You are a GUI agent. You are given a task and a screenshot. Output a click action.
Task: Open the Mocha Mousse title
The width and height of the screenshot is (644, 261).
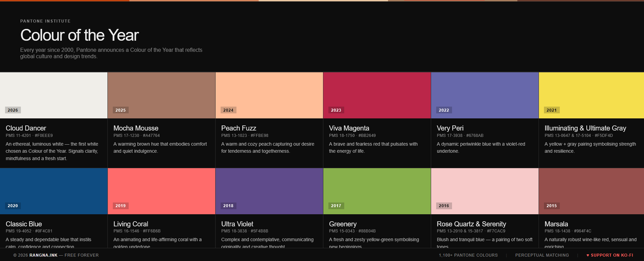136,128
